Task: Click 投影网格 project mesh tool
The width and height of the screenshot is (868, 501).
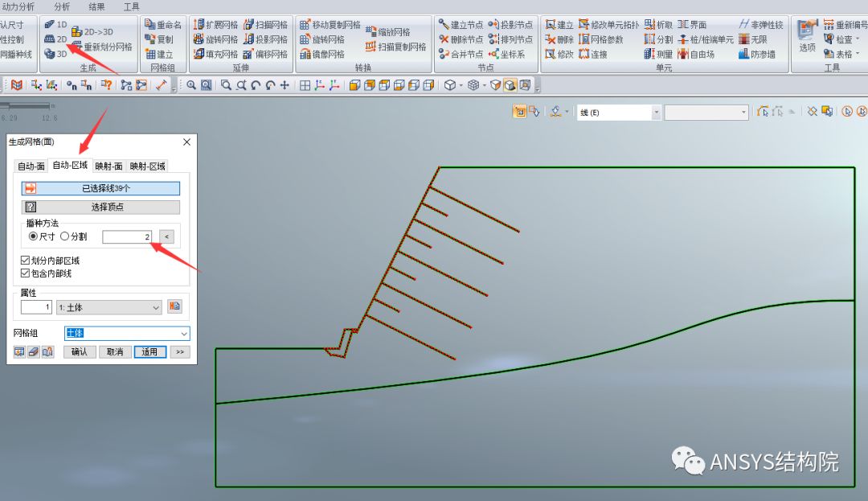Action: tap(266, 39)
